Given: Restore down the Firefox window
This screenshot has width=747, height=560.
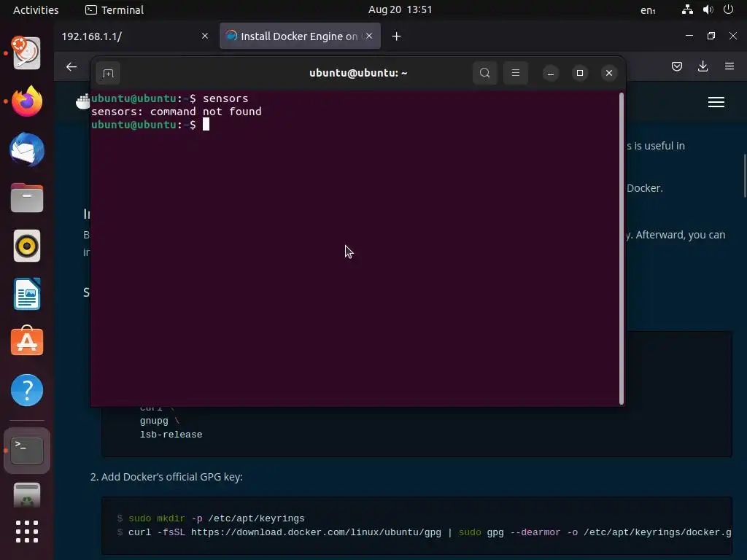Looking at the screenshot, I should [x=711, y=36].
